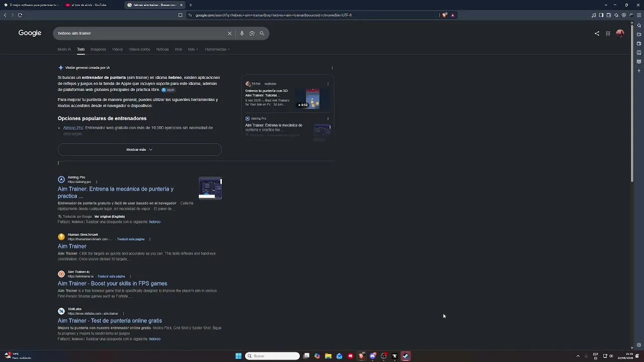Open the Brave VPN toolbar icon

pos(624,15)
